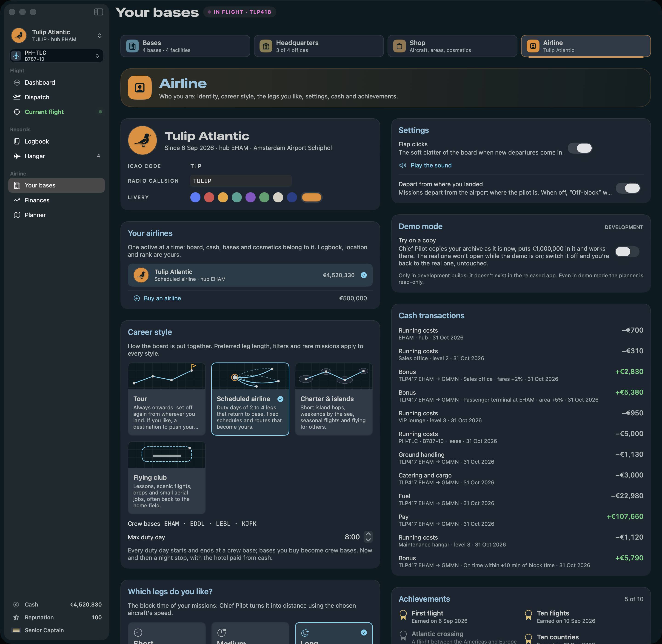Click the TULIP radio callsign field
The height and width of the screenshot is (644, 662).
pyautogui.click(x=241, y=181)
